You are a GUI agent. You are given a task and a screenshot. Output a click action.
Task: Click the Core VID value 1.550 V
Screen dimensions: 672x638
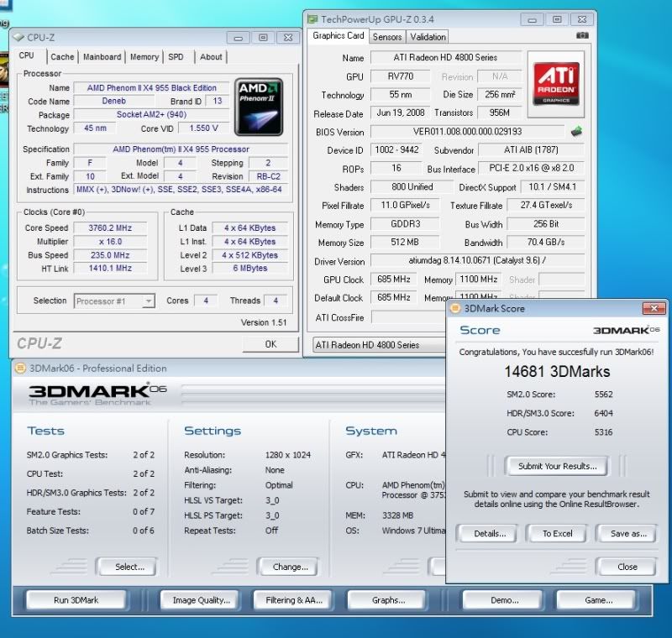pos(203,128)
